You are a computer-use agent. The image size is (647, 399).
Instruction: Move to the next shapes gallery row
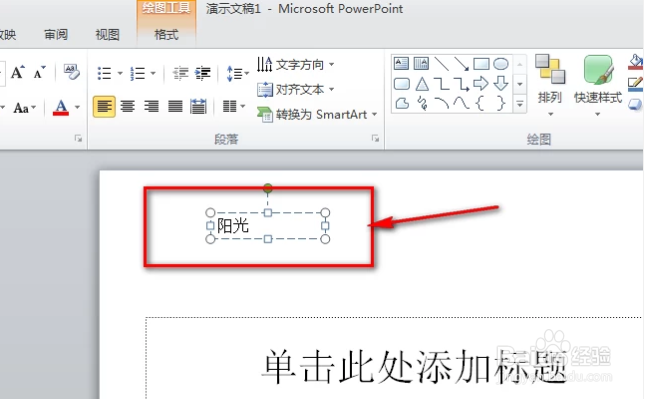520,84
